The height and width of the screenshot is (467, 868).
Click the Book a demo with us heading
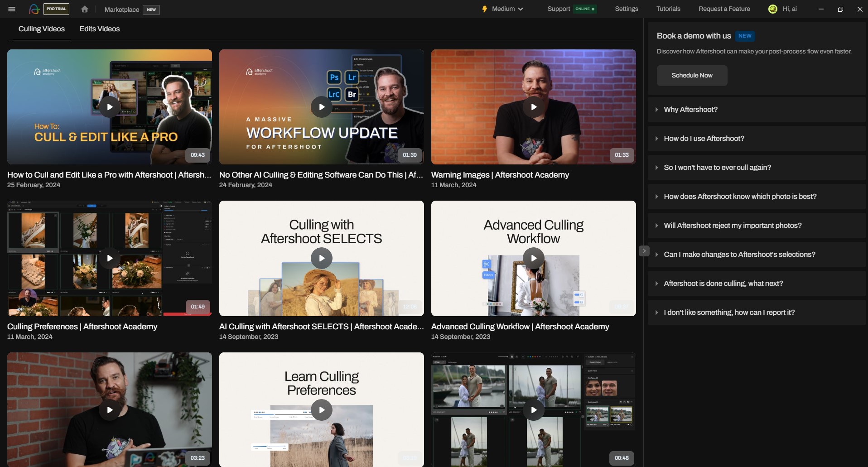[x=694, y=36]
